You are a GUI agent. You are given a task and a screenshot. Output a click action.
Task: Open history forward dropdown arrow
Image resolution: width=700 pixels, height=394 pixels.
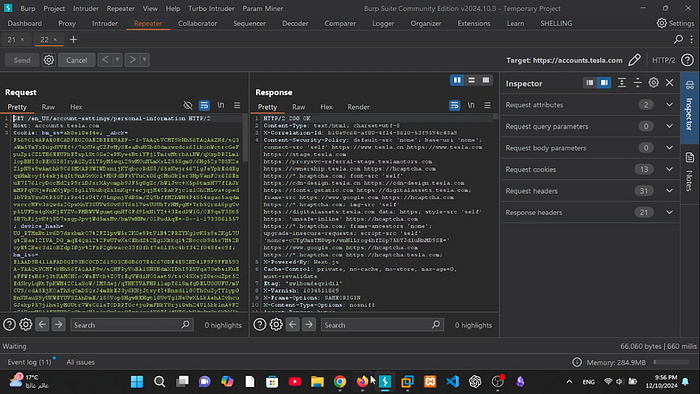point(144,60)
